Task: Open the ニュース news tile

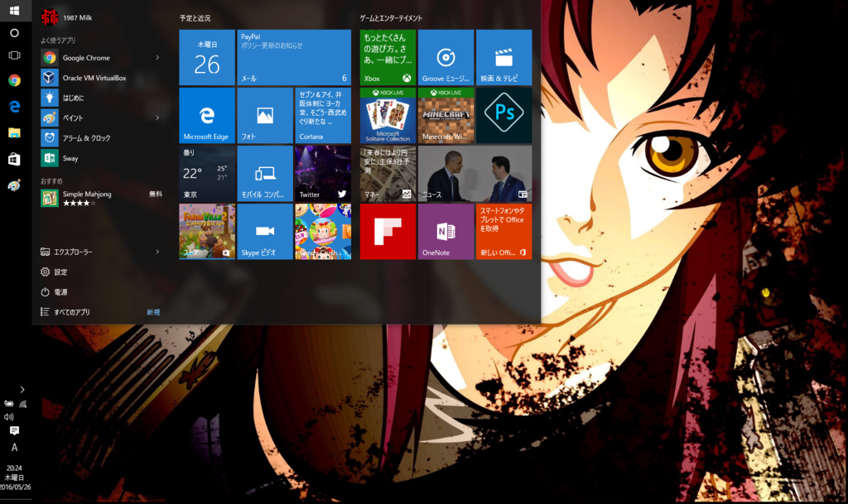Action: pos(475,174)
